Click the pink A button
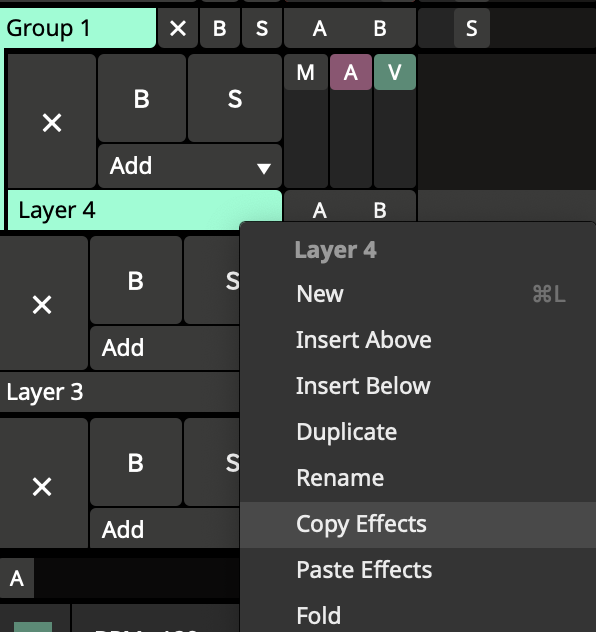Viewport: 596px width, 632px height. [x=351, y=72]
